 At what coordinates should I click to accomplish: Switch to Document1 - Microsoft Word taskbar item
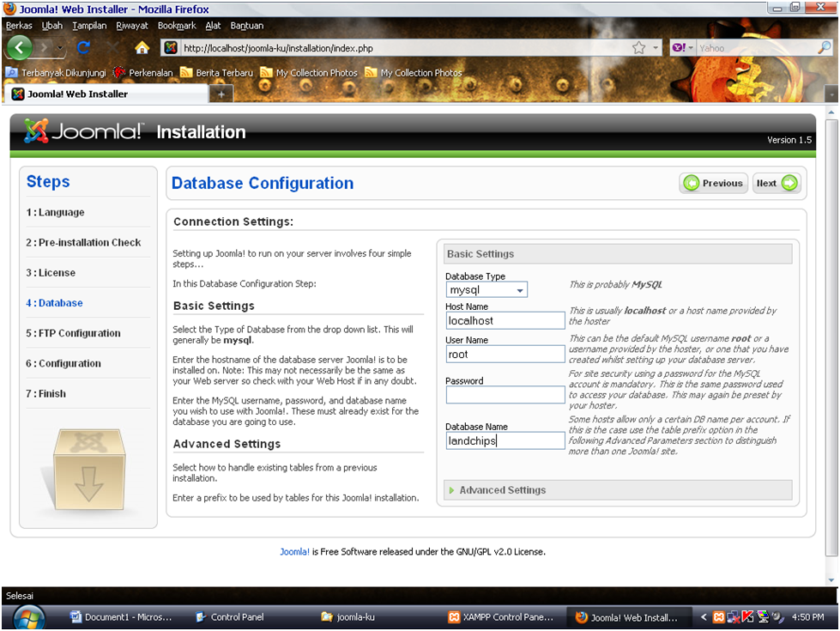pos(121,617)
